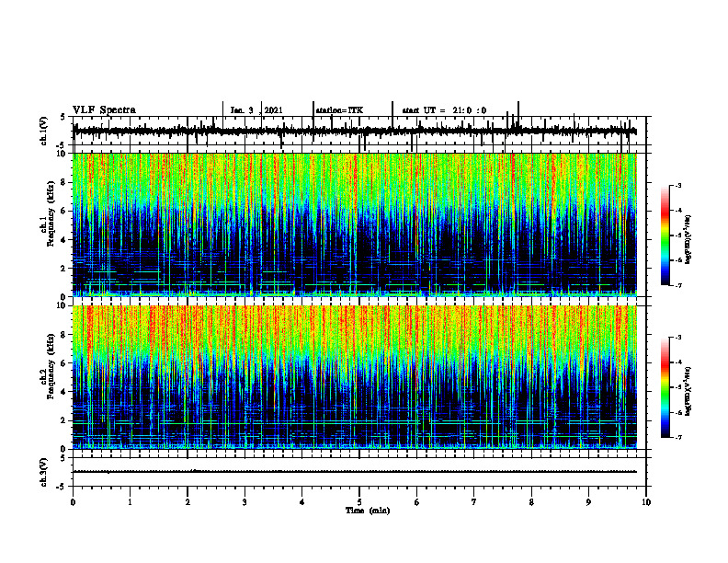
Task: Click time axis tick label 6
Action: pos(417,502)
